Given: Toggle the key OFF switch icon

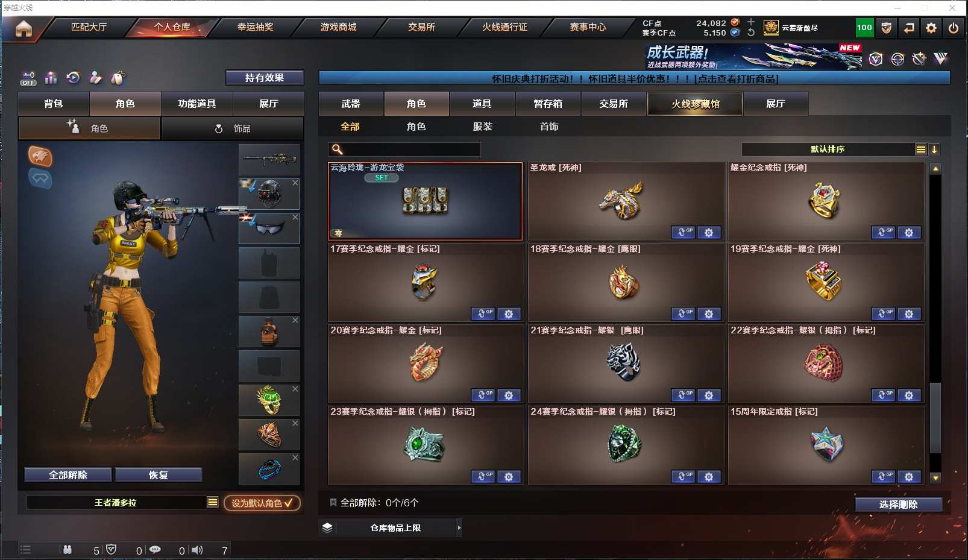Looking at the screenshot, I should (x=28, y=78).
